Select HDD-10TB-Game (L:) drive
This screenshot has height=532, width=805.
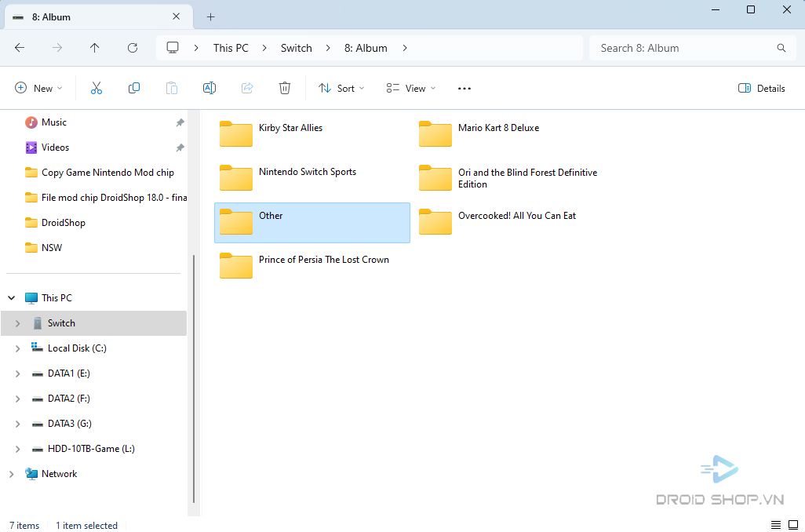(x=91, y=449)
